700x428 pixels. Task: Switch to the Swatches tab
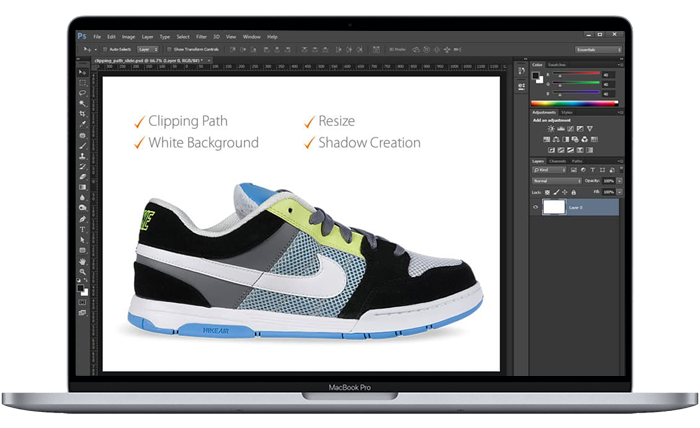click(557, 65)
